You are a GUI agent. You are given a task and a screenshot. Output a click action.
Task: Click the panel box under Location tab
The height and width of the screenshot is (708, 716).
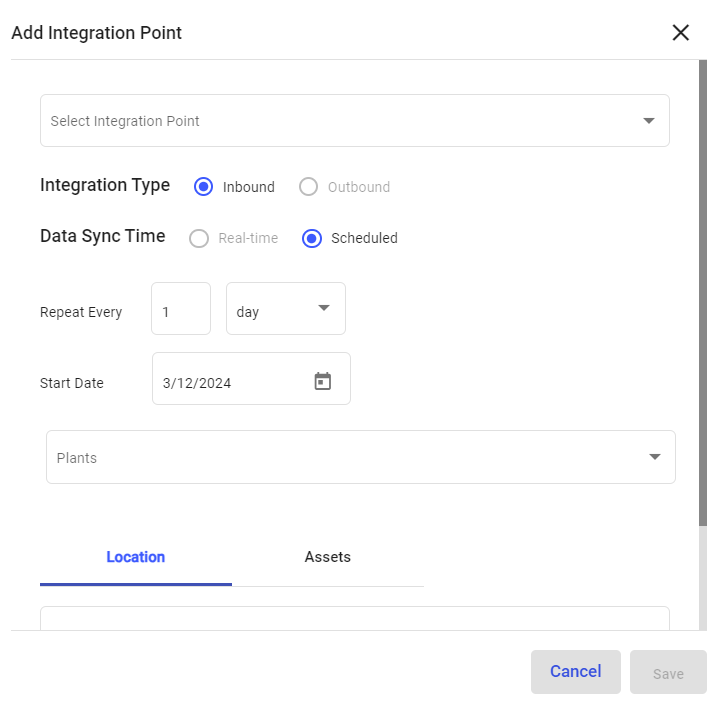(x=354, y=618)
